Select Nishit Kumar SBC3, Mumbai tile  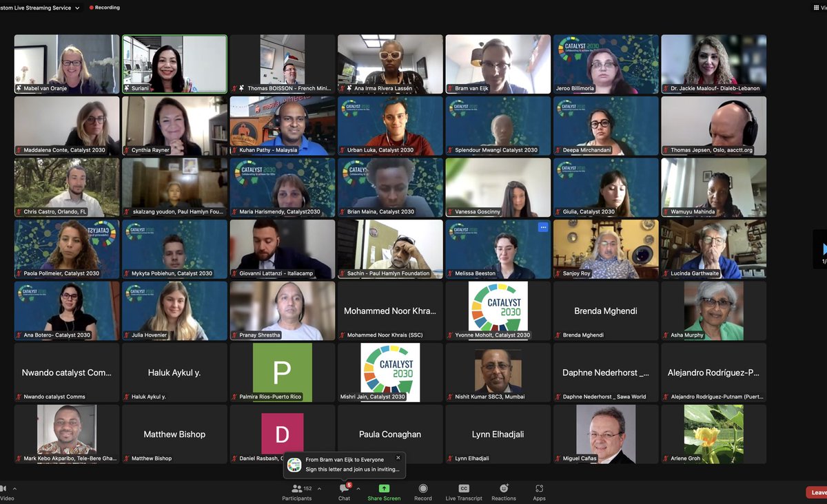tap(498, 372)
